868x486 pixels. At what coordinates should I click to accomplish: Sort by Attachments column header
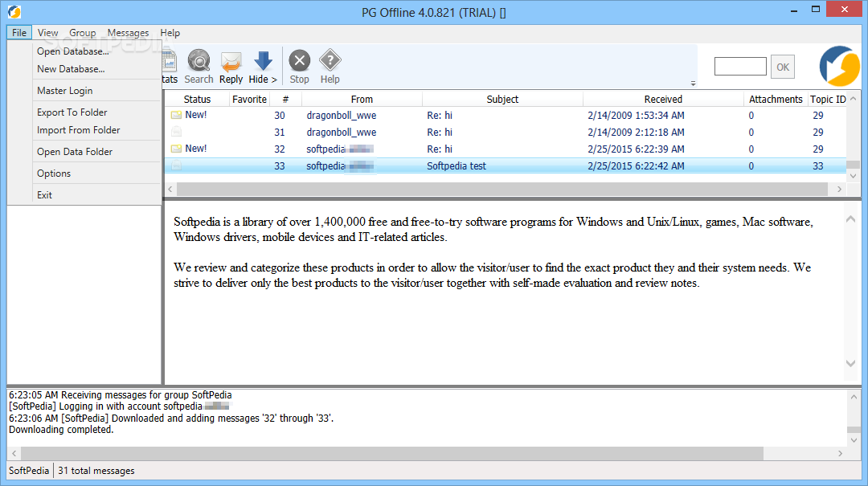[x=776, y=99]
